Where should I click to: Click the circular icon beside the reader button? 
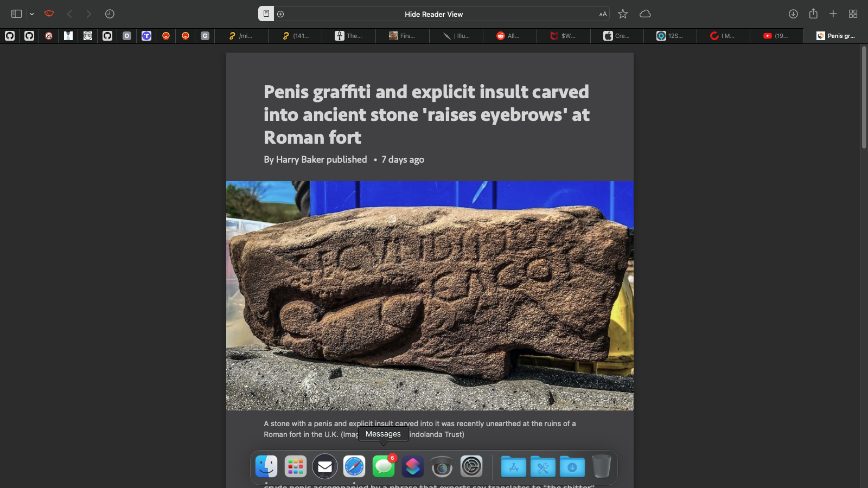pyautogui.click(x=280, y=14)
